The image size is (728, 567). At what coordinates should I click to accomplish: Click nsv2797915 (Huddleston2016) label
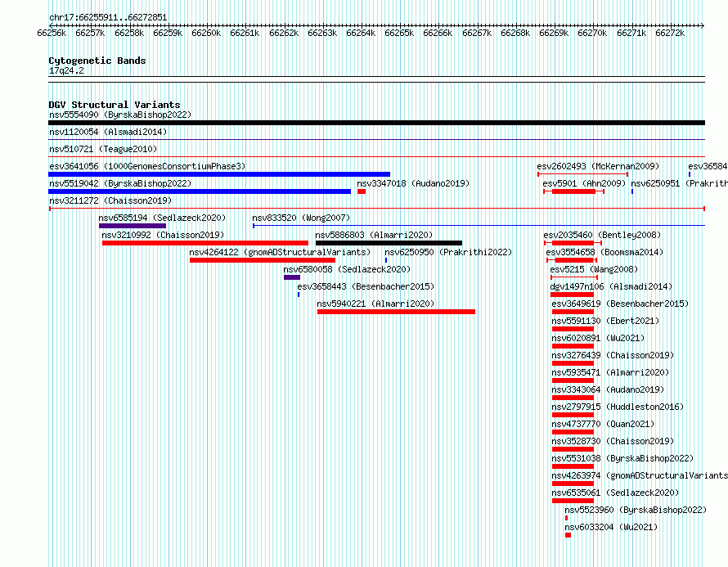tap(618, 407)
